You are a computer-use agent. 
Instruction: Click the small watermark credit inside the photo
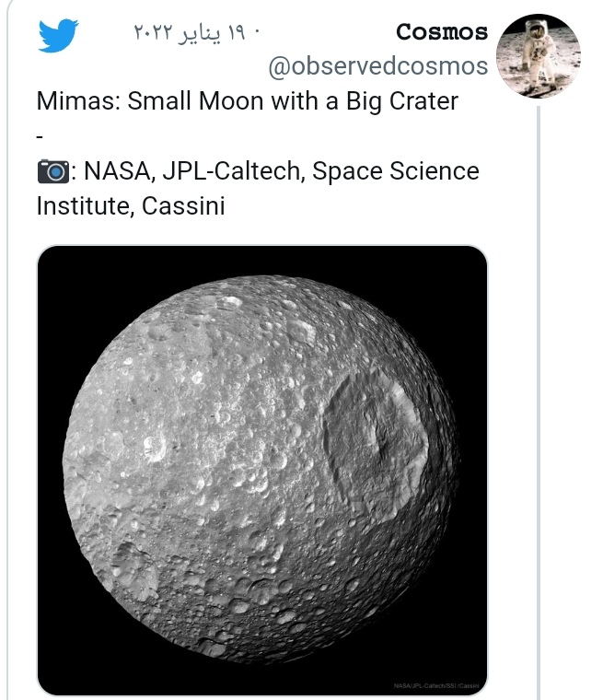click(438, 686)
